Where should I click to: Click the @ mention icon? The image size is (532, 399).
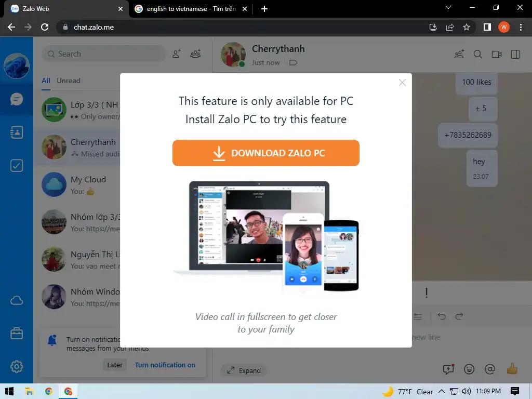(x=490, y=369)
